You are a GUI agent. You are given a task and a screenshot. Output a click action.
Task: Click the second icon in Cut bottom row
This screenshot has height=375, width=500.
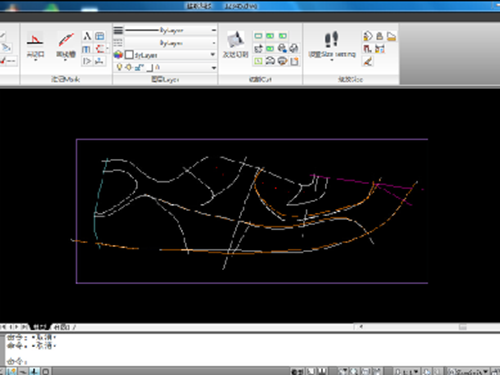tap(270, 61)
